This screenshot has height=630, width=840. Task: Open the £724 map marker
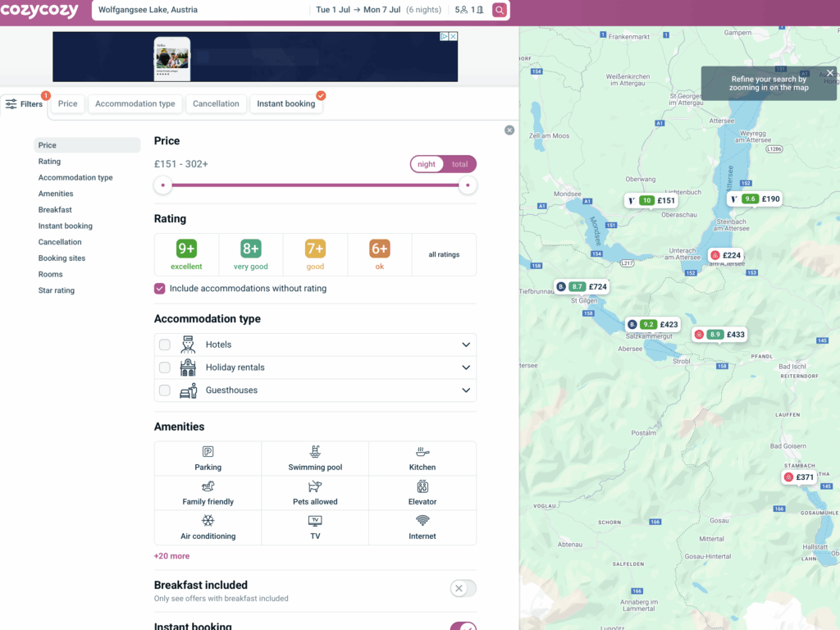(582, 286)
